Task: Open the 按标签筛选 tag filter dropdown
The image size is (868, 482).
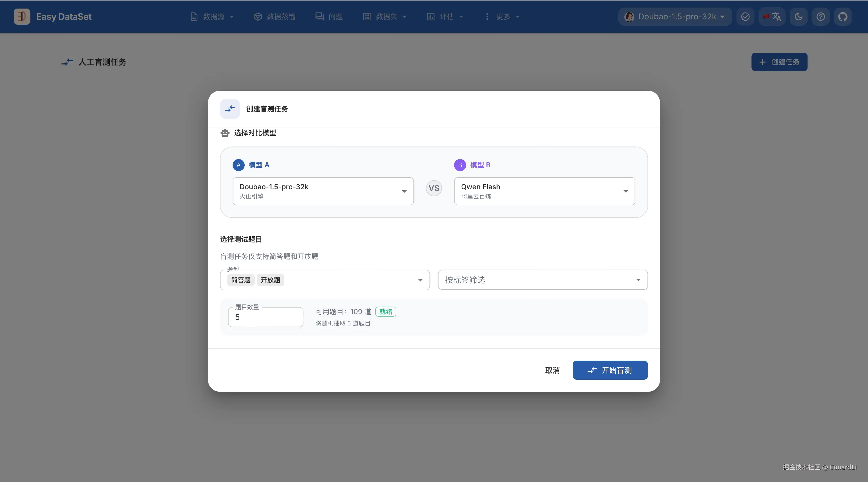Action: (542, 280)
